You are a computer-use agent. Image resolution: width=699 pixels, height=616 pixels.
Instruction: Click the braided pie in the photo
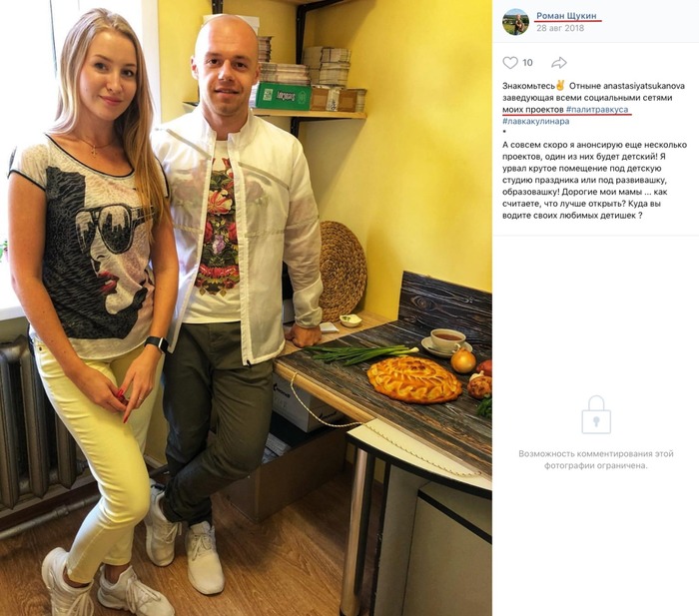click(414, 379)
